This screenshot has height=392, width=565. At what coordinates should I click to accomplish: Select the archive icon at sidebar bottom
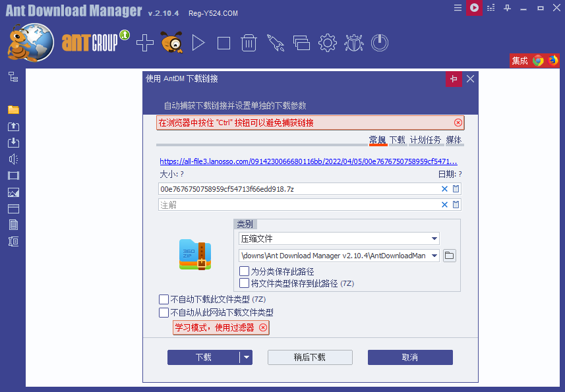[13, 241]
